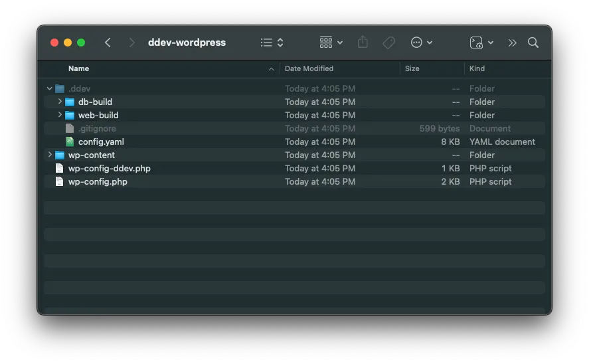Select the config.yaml file icon
Screen dimensions: 589x364
[70, 141]
